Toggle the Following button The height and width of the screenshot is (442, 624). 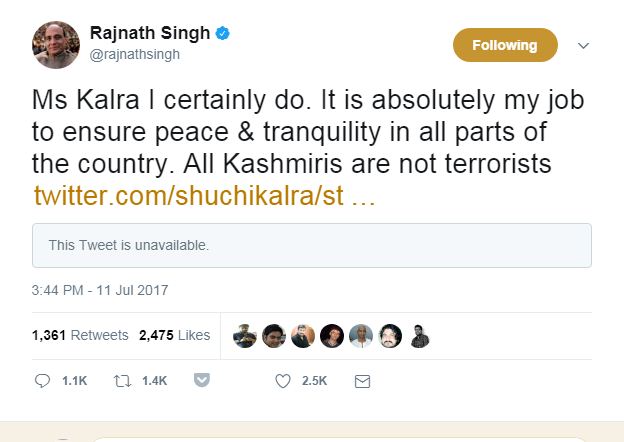tap(505, 45)
